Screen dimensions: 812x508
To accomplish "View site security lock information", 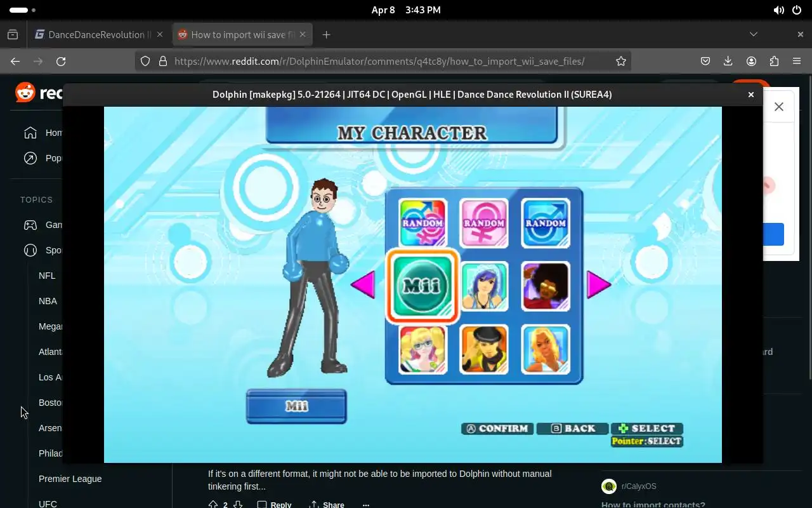I will tap(162, 61).
